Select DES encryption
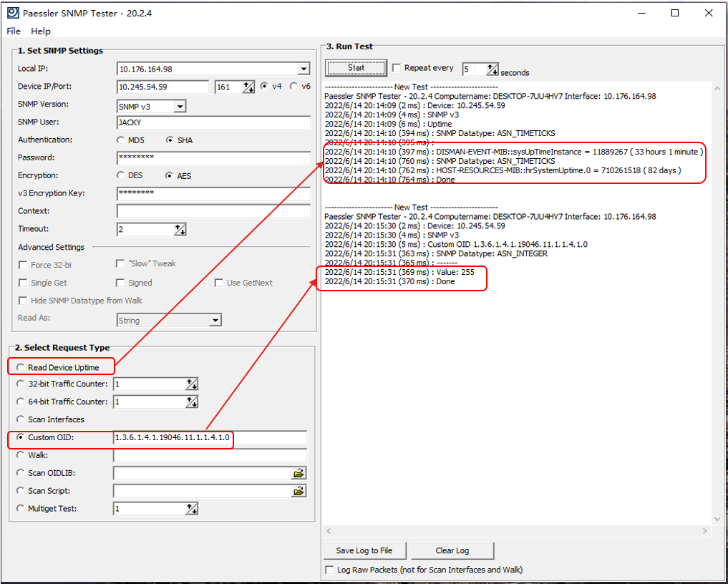Viewport: 728px width, 584px height. 121,175
